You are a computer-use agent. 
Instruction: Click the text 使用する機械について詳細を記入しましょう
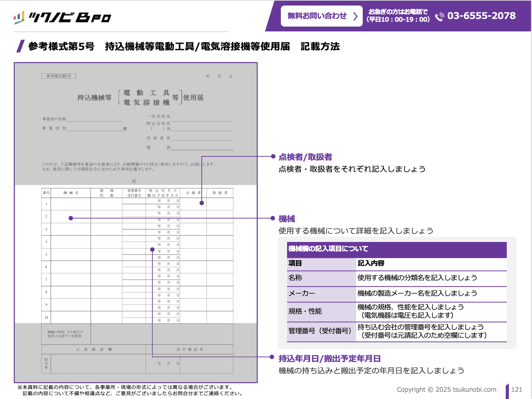pos(356,231)
